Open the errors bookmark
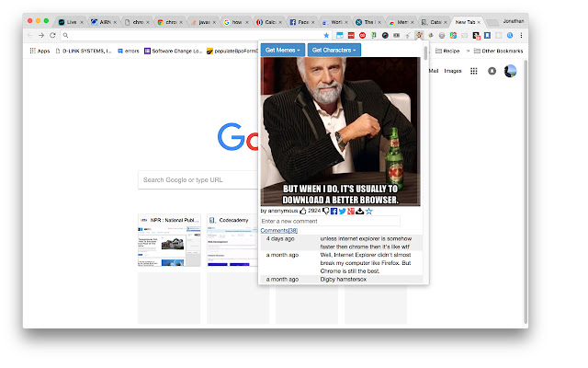The image size is (588, 368). [129, 51]
